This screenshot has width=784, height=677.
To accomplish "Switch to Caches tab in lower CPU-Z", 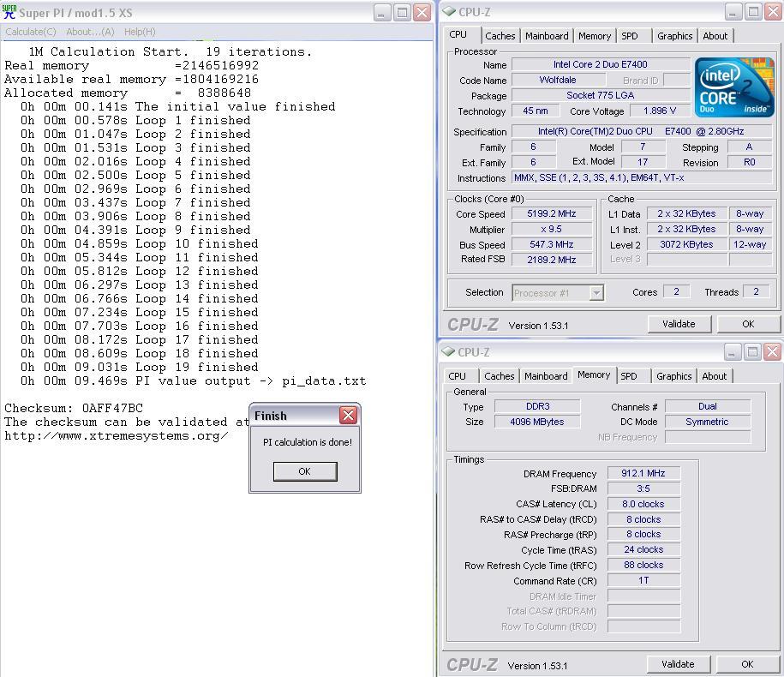I will [x=499, y=376].
